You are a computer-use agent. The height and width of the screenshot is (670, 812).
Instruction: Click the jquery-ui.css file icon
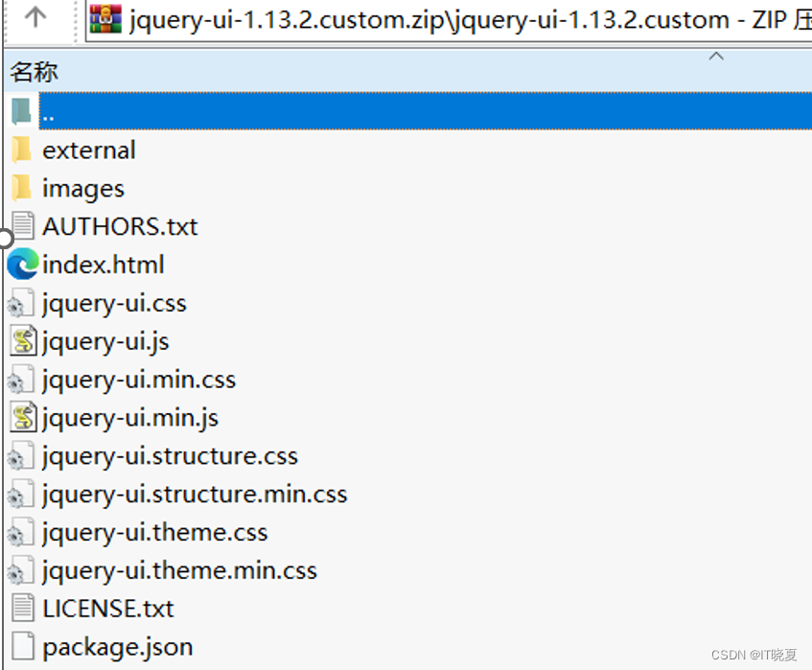21,303
